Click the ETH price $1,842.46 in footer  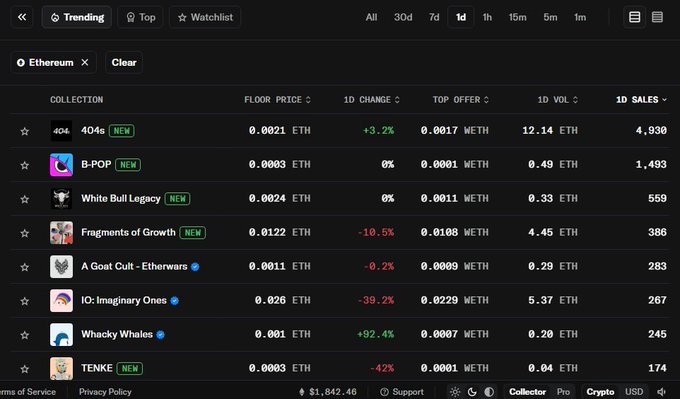pos(328,392)
